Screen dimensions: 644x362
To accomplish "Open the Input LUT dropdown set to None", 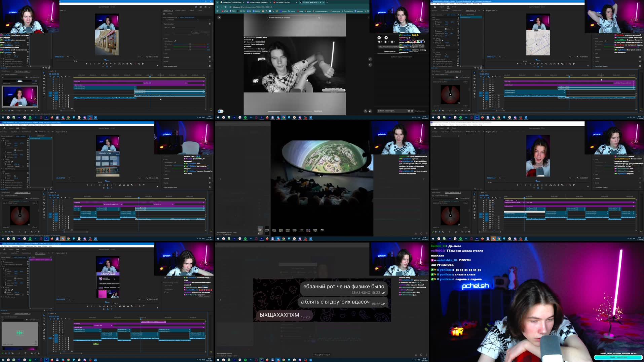I will (x=184, y=27).
